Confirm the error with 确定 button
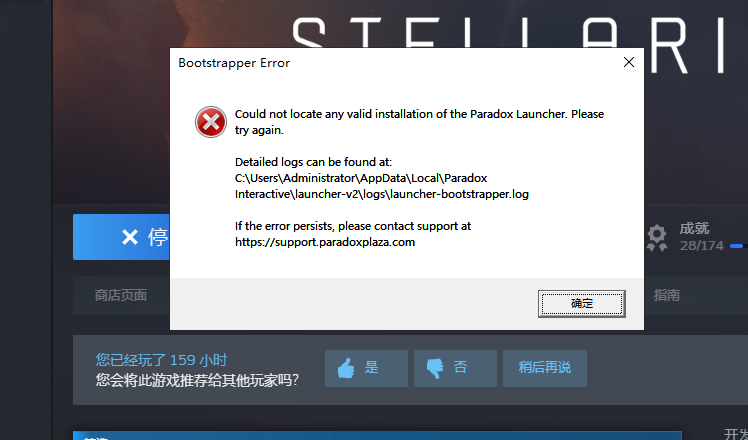This screenshot has height=440, width=748. [x=582, y=304]
